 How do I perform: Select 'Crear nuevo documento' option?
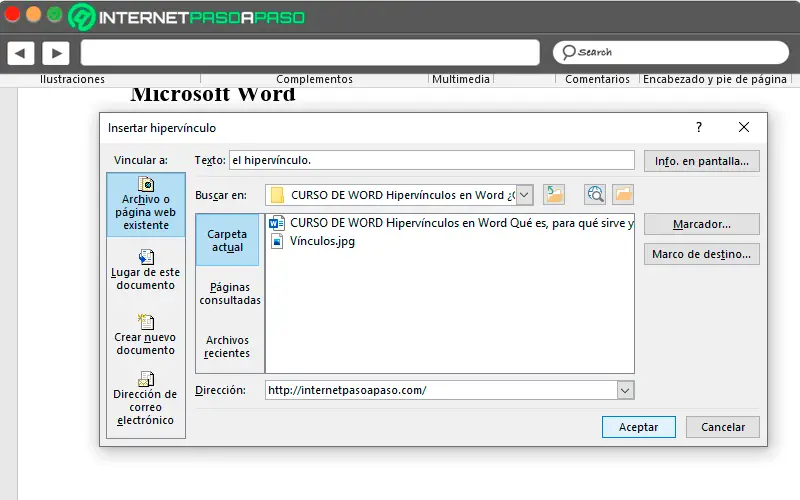(146, 335)
